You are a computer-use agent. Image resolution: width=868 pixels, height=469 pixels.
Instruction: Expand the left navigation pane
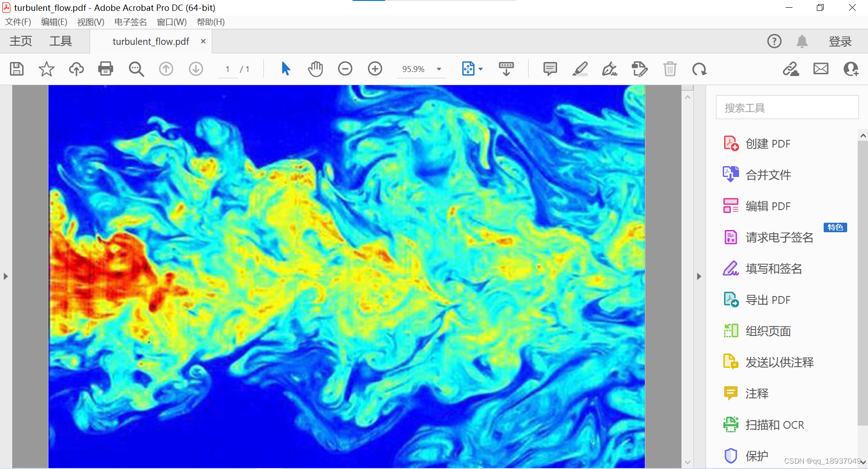(5, 276)
